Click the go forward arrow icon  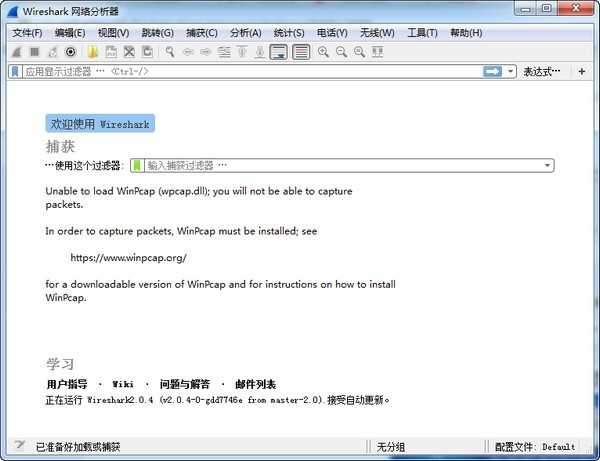pos(206,52)
